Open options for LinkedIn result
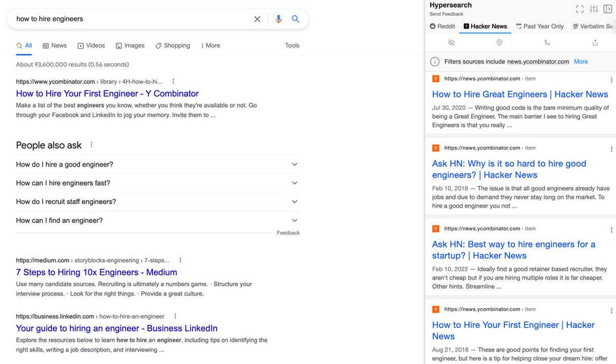This screenshot has height=364, width=616. (175, 316)
